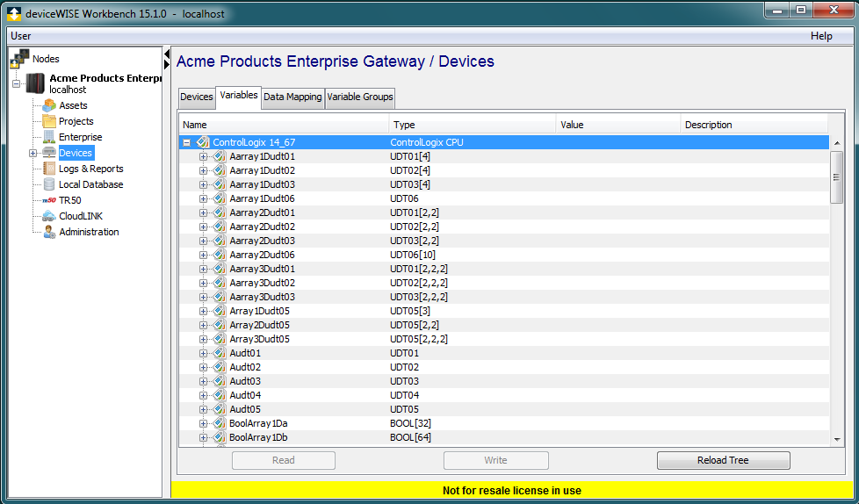
Task: Switch to the Data Mapping tab
Action: (292, 97)
